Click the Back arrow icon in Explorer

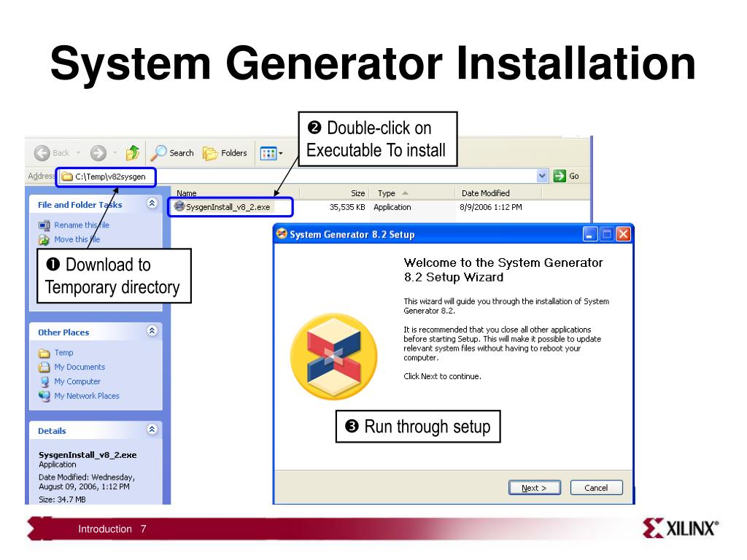click(x=42, y=153)
